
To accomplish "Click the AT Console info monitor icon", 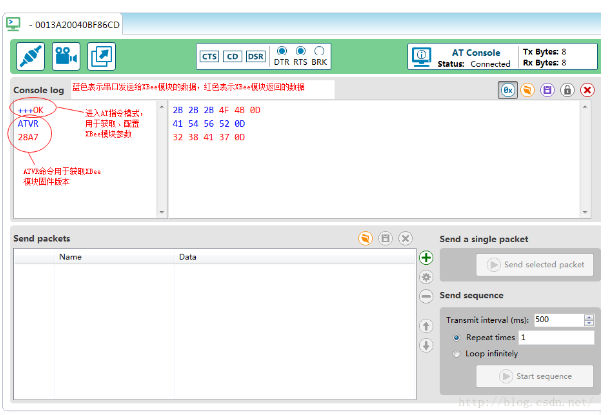I will click(421, 57).
